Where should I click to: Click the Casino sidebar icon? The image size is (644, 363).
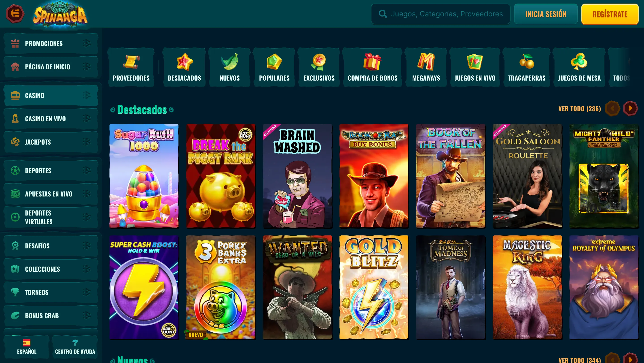[15, 95]
